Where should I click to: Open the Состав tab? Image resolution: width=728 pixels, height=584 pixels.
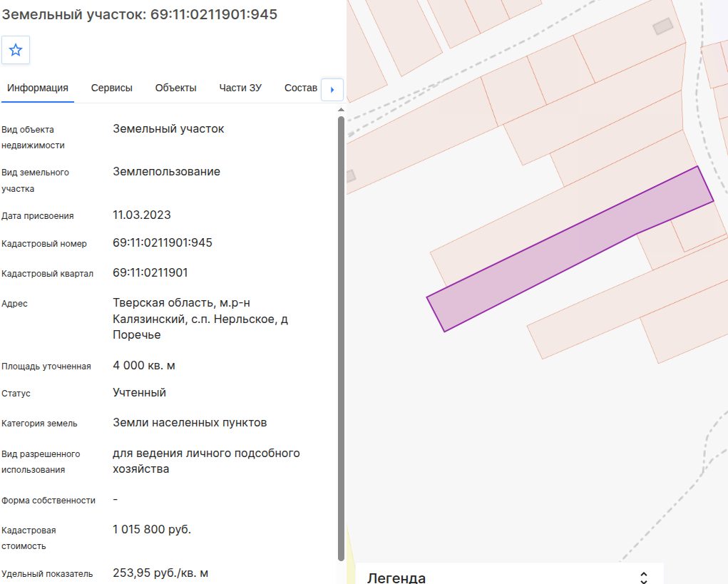pos(301,88)
